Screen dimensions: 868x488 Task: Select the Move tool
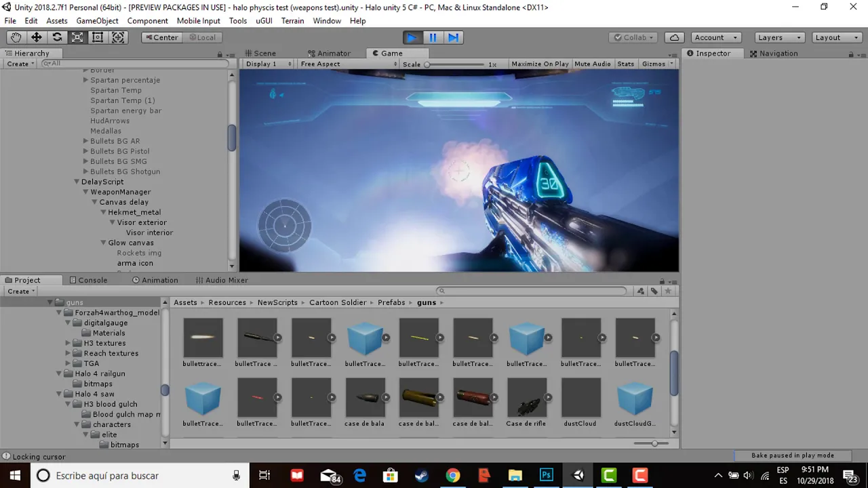coord(36,37)
